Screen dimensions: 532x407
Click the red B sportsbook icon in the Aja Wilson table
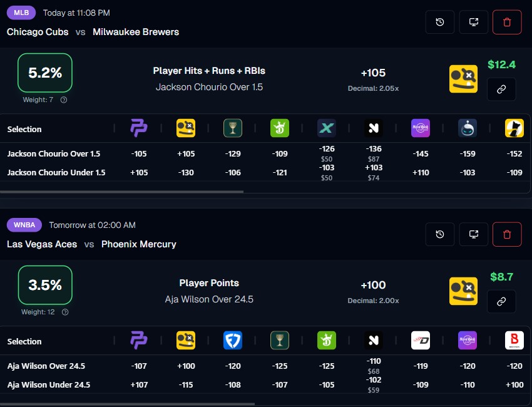(514, 341)
